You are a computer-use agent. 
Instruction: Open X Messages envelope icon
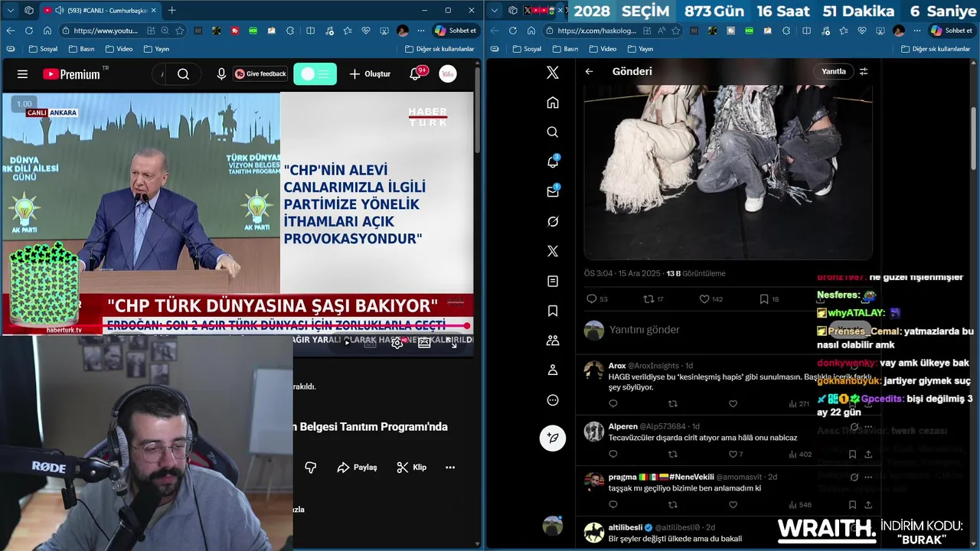click(552, 191)
